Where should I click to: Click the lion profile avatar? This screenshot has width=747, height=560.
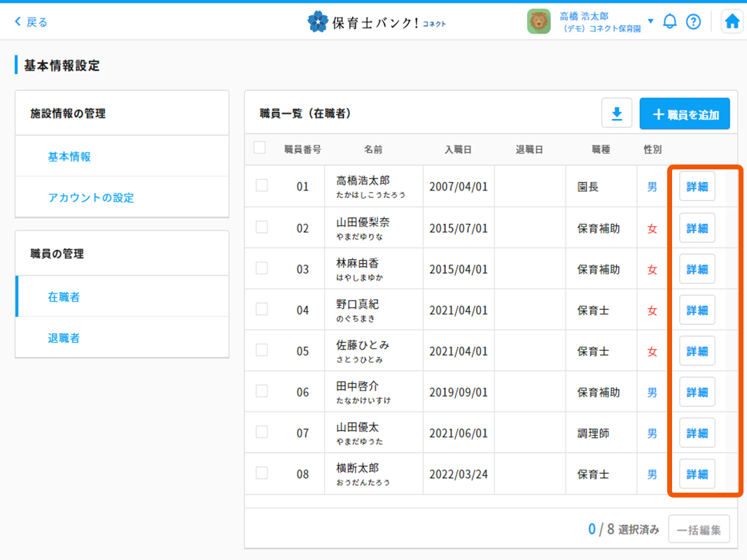pos(538,22)
